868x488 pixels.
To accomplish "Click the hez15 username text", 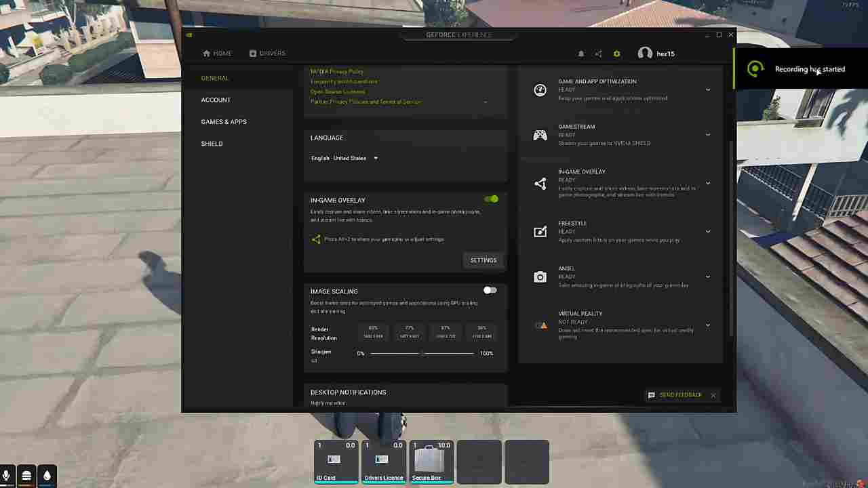I will point(665,54).
